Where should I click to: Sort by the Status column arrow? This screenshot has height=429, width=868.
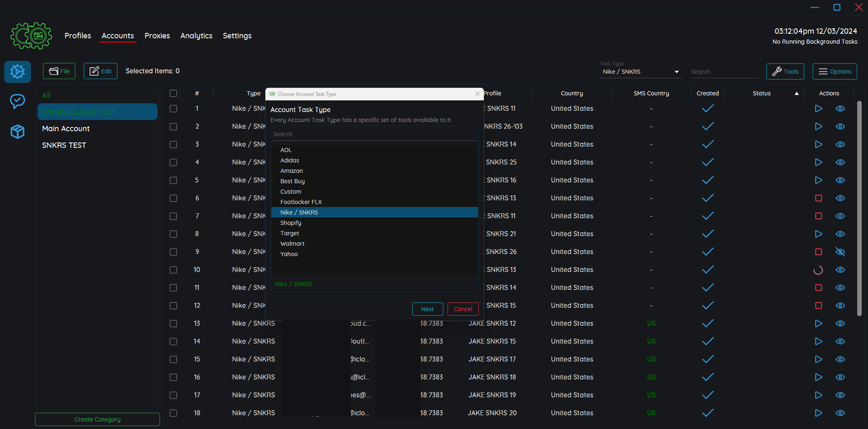click(x=796, y=93)
